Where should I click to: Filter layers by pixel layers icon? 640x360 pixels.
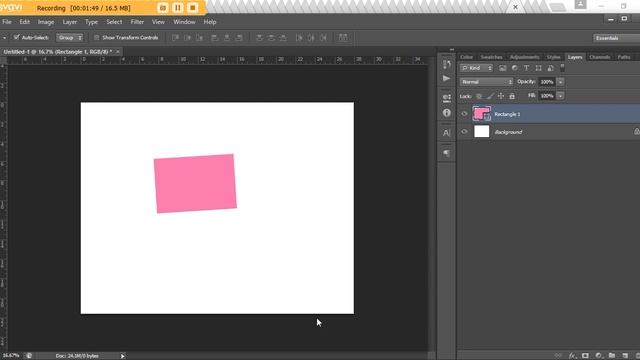point(502,68)
